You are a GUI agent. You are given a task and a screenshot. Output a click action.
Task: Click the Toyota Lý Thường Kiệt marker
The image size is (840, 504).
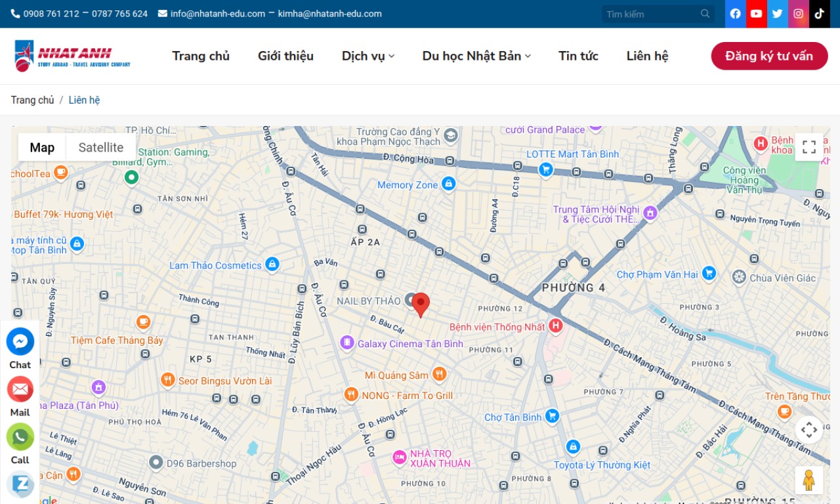click(x=573, y=447)
